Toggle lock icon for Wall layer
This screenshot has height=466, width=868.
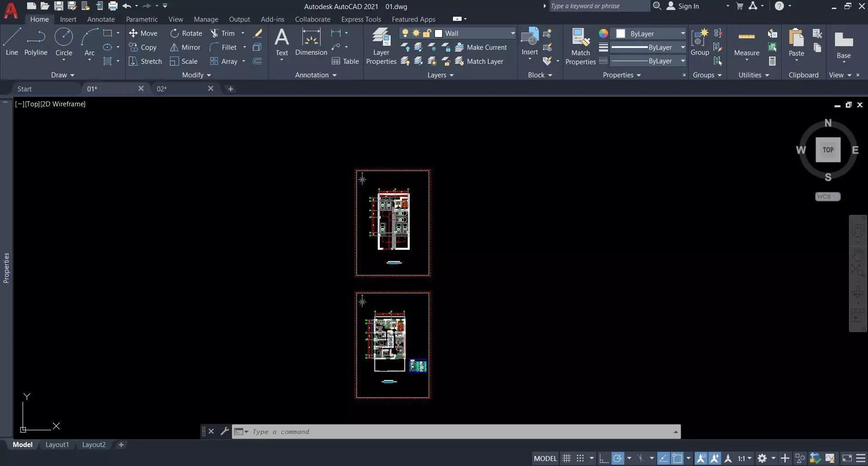427,33
